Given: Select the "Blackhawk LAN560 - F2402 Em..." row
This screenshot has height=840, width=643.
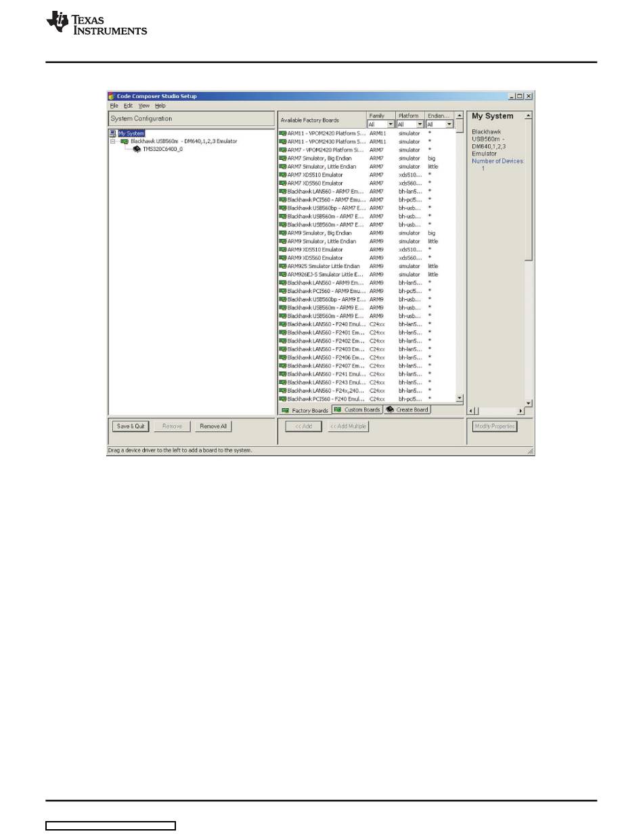Looking at the screenshot, I should (367, 340).
